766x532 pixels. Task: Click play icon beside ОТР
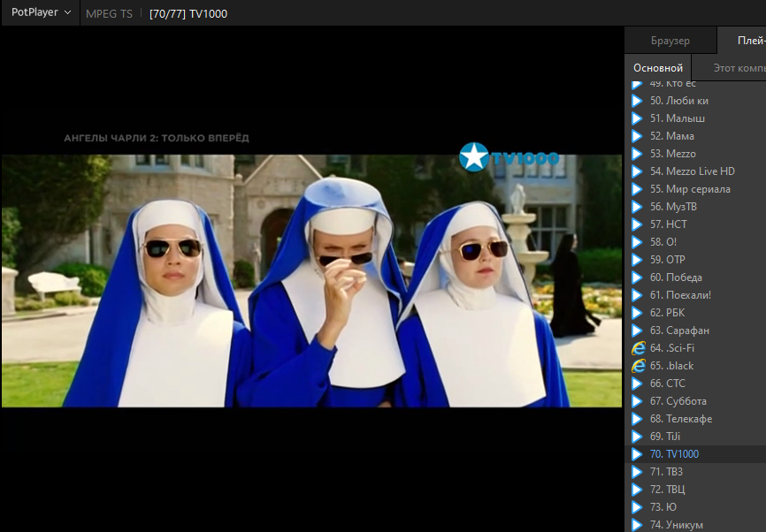point(637,260)
